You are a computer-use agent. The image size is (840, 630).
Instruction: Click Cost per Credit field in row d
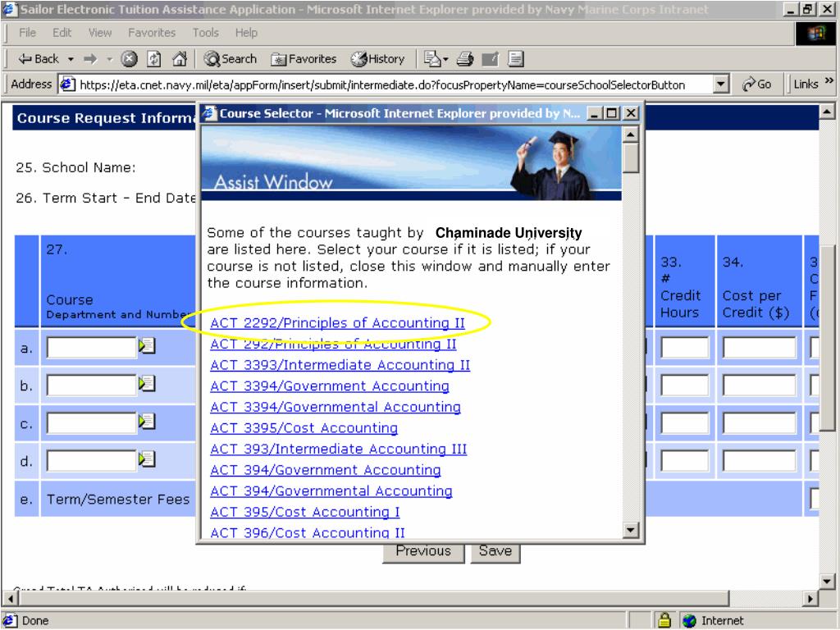point(759,461)
